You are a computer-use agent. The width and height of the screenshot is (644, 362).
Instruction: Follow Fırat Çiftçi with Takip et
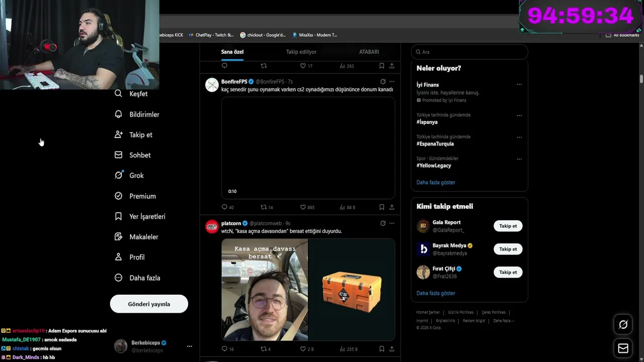click(508, 272)
